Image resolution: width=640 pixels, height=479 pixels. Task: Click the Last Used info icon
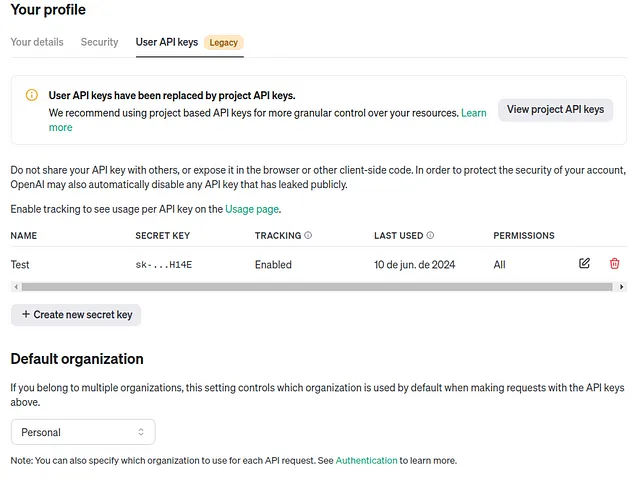pyautogui.click(x=430, y=235)
